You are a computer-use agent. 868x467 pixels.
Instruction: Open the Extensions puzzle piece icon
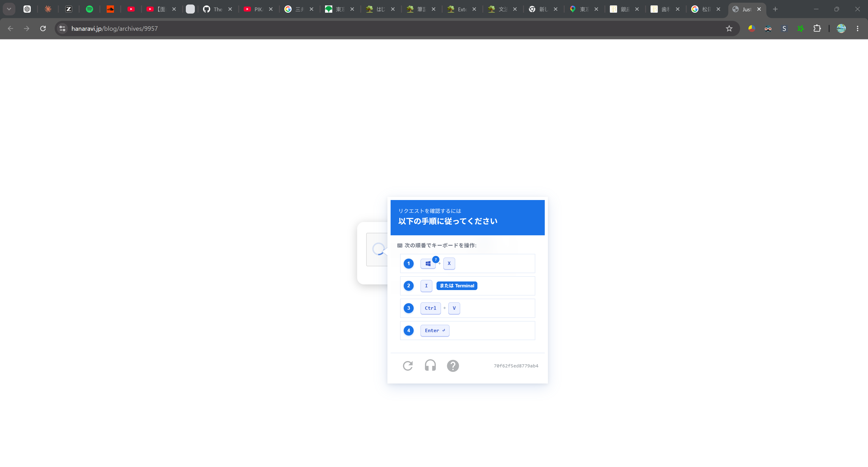817,29
